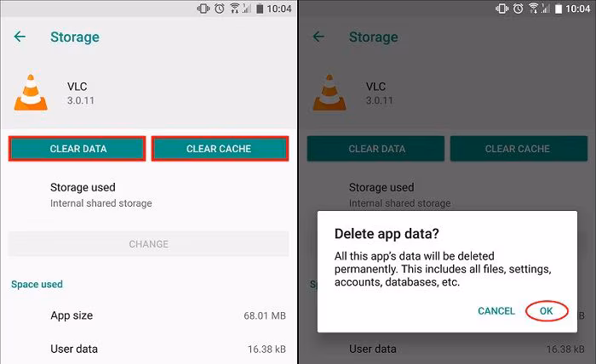The width and height of the screenshot is (596, 364).
Task: Tap the alarm clock icon in left status bar
Action: point(220,9)
